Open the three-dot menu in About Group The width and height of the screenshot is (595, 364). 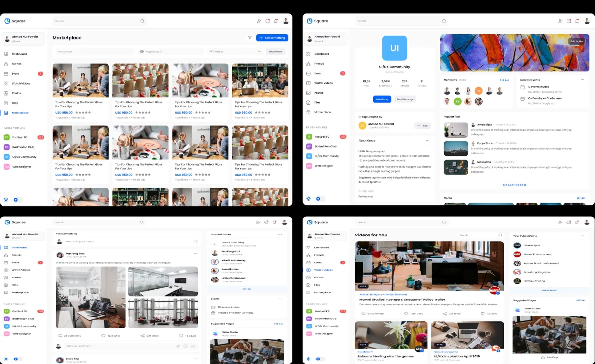coord(428,141)
